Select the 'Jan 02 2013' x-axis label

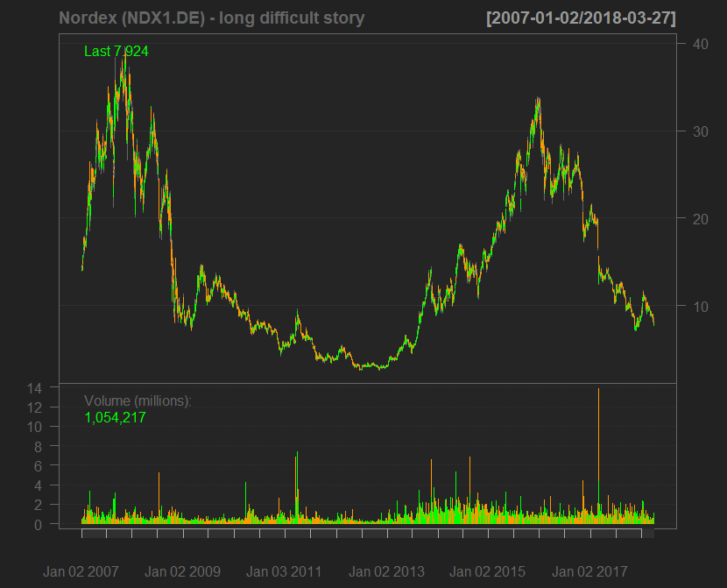point(386,571)
